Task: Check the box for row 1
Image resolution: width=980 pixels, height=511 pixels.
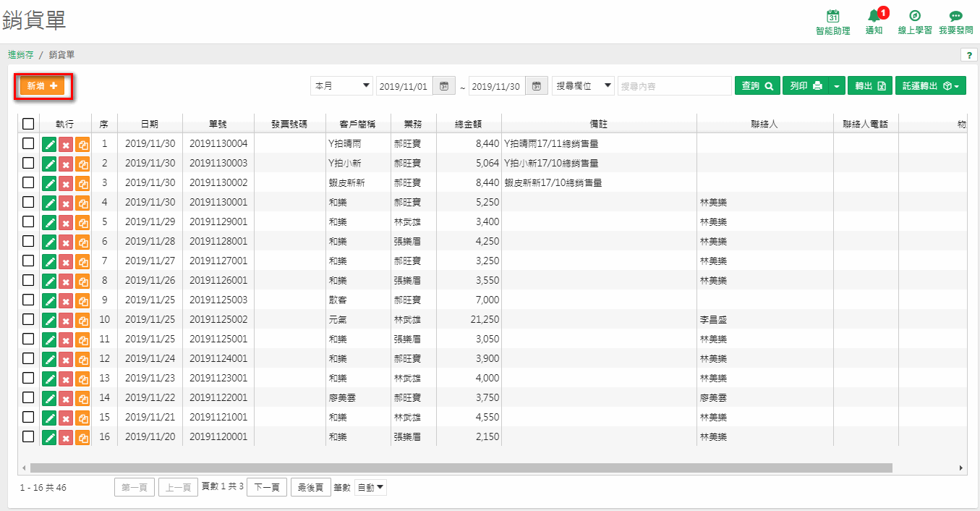Action: point(28,143)
